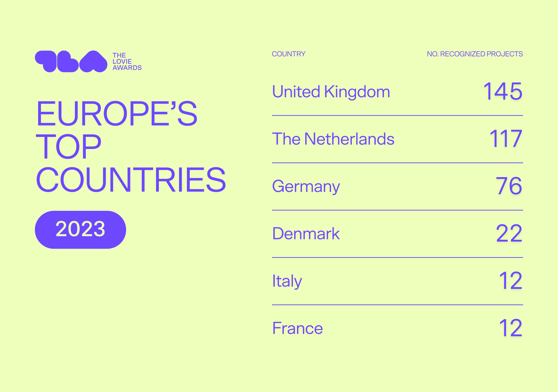Select the France row label
Screen dimensions: 558x392
(x=298, y=328)
